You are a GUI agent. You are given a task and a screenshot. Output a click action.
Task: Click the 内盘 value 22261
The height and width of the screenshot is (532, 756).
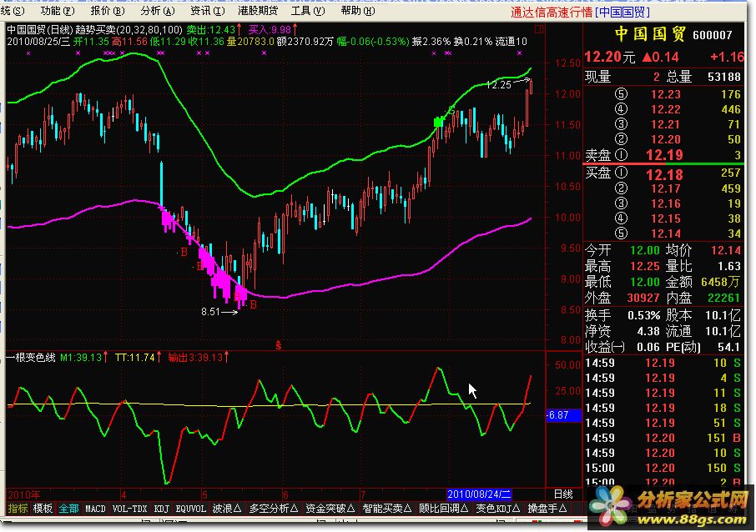click(723, 298)
